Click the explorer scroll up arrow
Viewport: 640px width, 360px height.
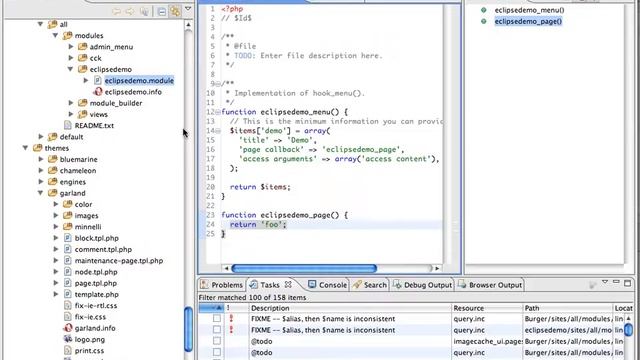tap(188, 25)
